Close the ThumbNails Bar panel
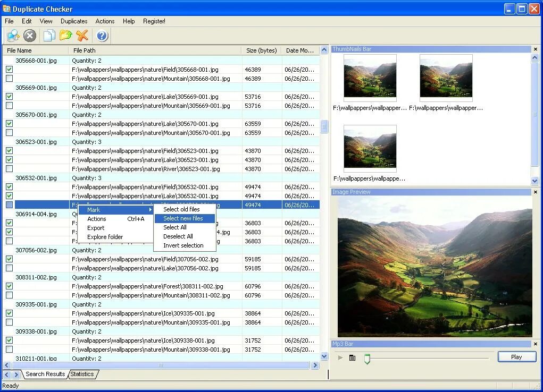543x392 pixels. (x=536, y=49)
